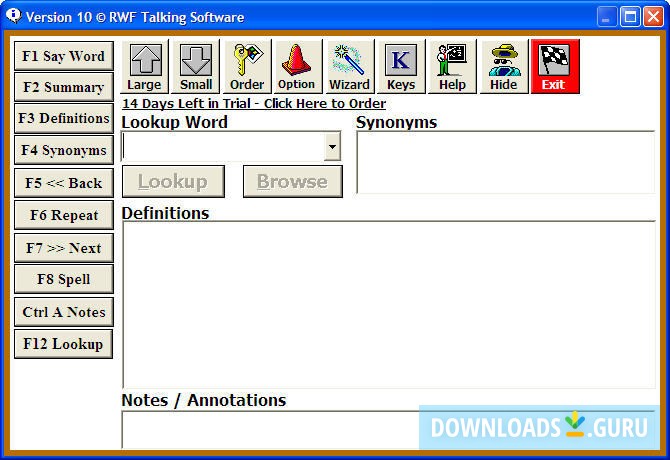Screen dimensions: 670x460
Task: Click the F4 Synonyms button
Action: pyautogui.click(x=64, y=150)
